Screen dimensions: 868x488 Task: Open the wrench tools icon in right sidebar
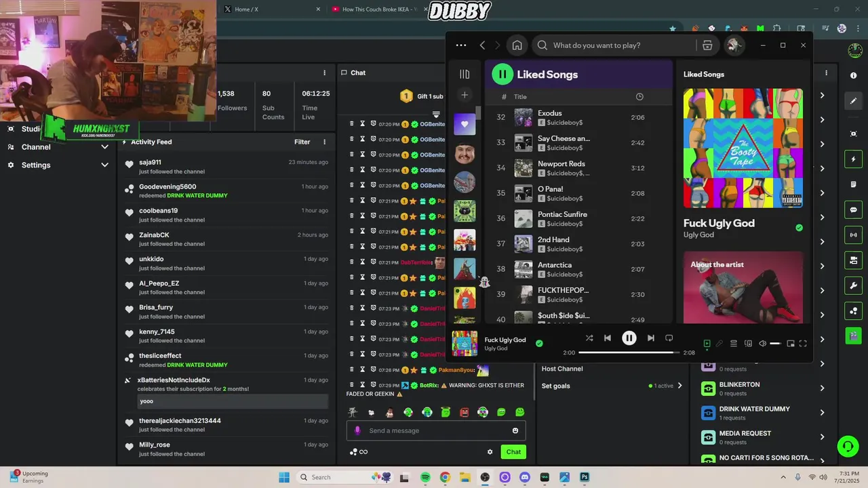(853, 285)
